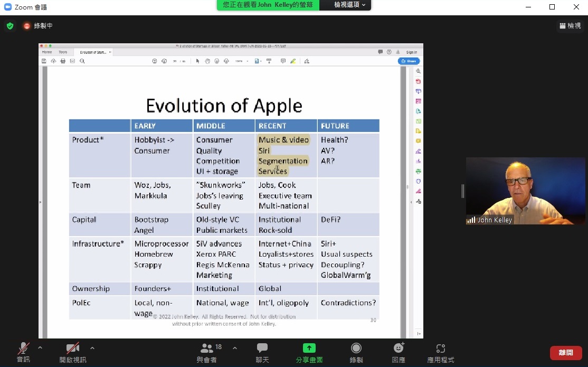Expand participants options chevron
Screen dimensions: 588x367
click(235, 348)
